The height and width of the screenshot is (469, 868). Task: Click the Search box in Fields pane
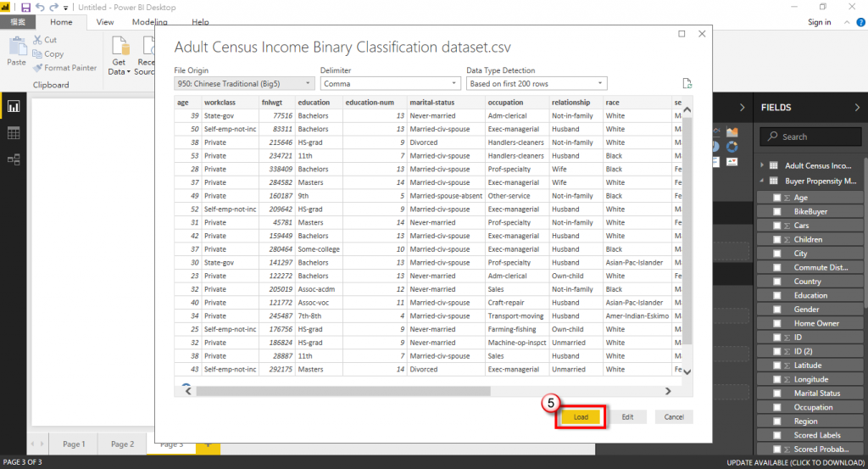point(811,137)
